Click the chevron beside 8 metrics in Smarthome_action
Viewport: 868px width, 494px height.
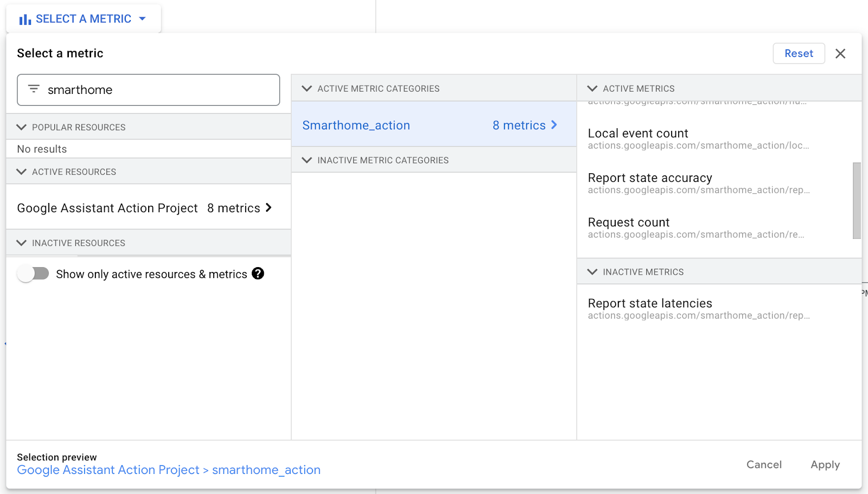pos(554,125)
